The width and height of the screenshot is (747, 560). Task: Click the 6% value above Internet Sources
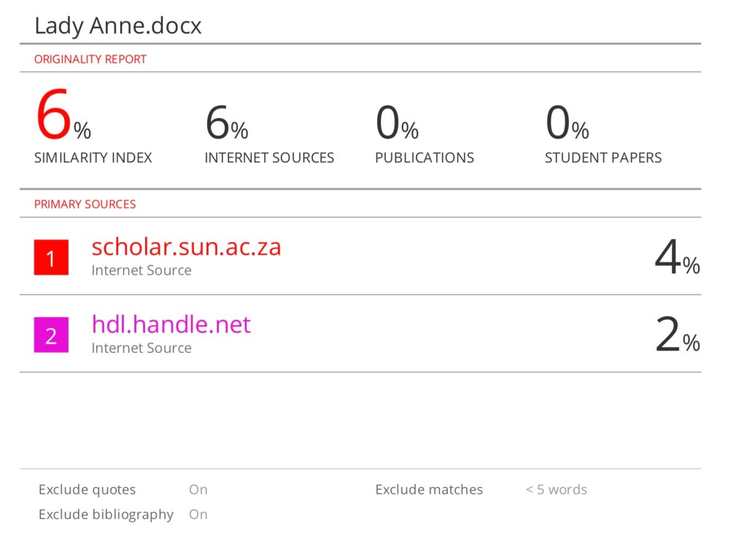226,123
